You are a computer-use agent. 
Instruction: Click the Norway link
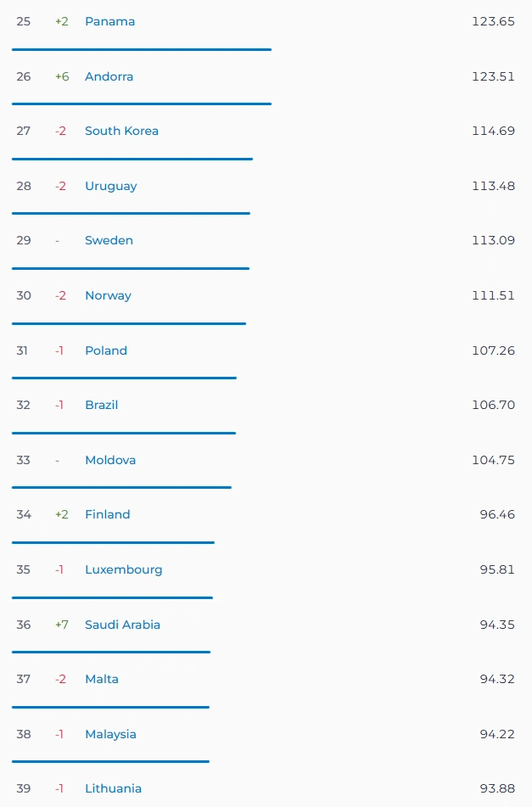[x=108, y=296]
